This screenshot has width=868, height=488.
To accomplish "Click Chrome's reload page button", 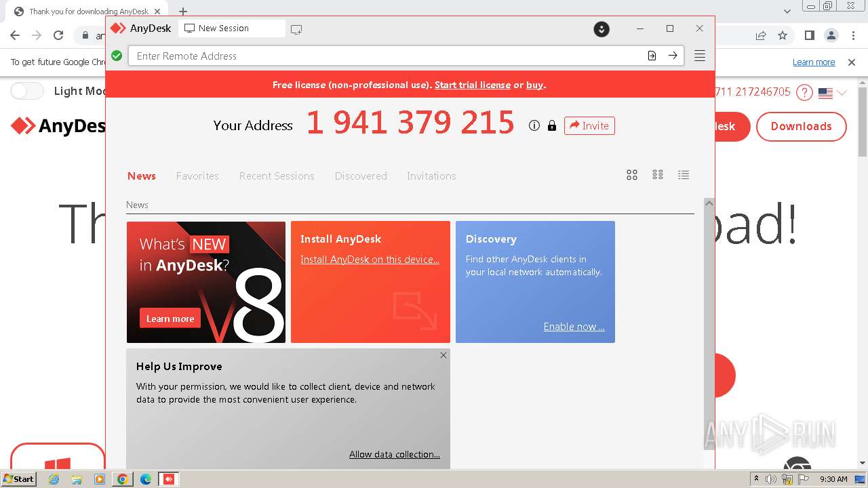I will pos(58,35).
